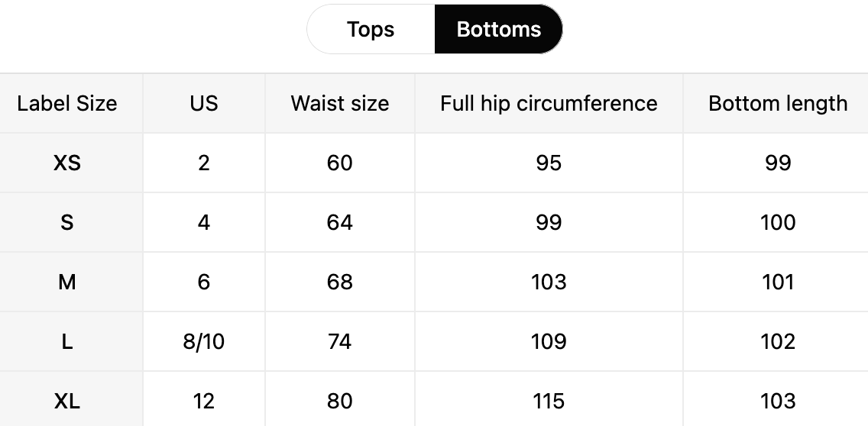This screenshot has height=426, width=868.
Task: Click the hip circumference value 115
Action: (x=549, y=401)
